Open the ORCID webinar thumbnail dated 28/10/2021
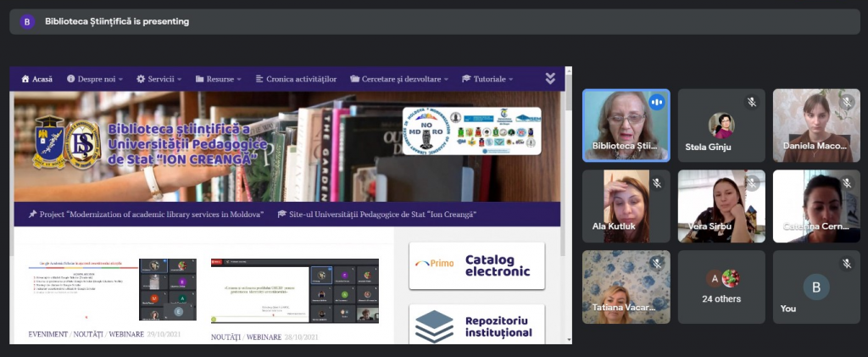The image size is (868, 357). tap(295, 291)
